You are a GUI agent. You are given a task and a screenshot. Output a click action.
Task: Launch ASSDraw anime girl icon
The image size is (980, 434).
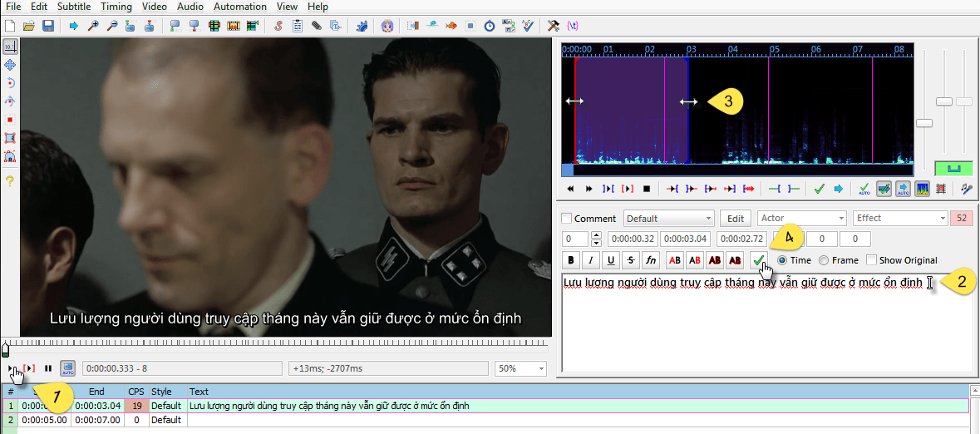387,27
